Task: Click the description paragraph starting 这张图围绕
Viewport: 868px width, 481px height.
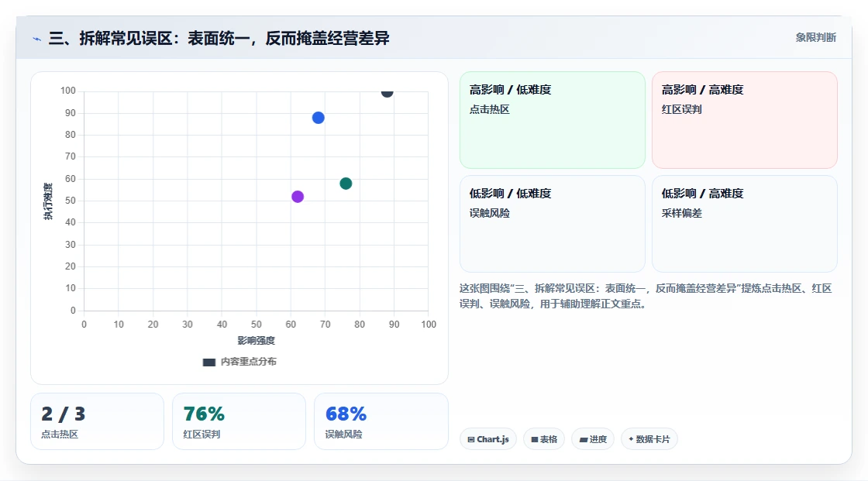Action: tap(646, 296)
